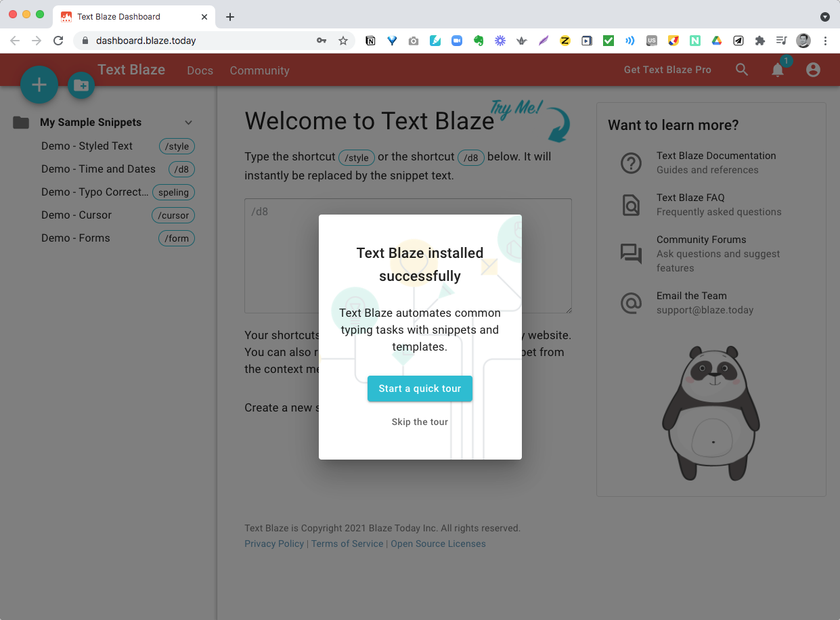Click the speling shortcut badge in sidebar
Image resolution: width=840 pixels, height=620 pixels.
pyautogui.click(x=173, y=192)
